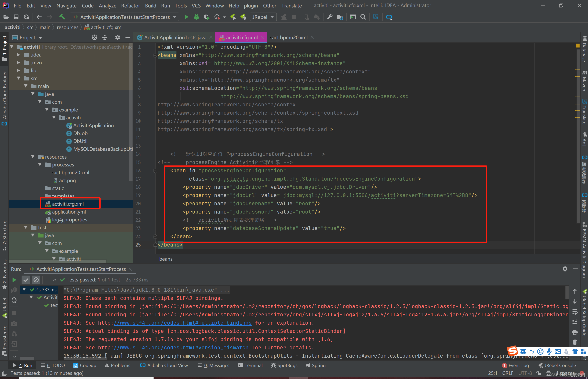Screen dimensions: 588x379
Task: Open the Project panel gear options
Action: coord(117,37)
